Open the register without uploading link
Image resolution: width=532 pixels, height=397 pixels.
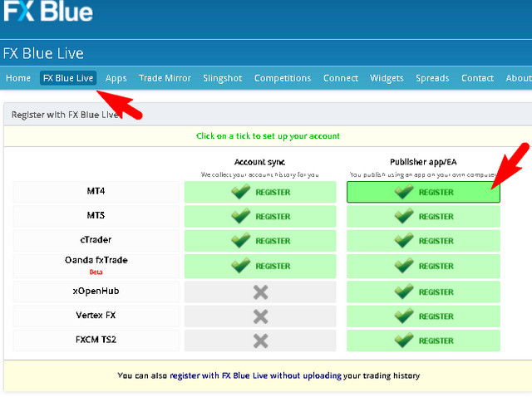[x=255, y=375]
